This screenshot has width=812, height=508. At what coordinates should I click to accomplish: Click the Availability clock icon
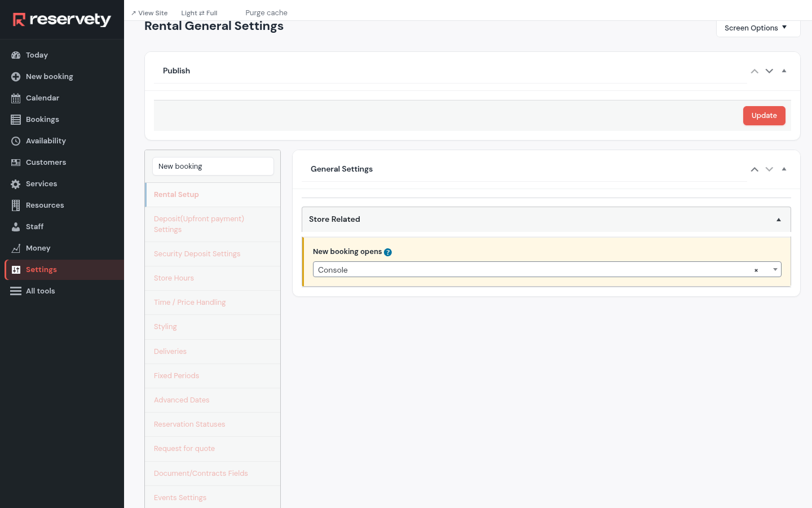[x=16, y=141]
